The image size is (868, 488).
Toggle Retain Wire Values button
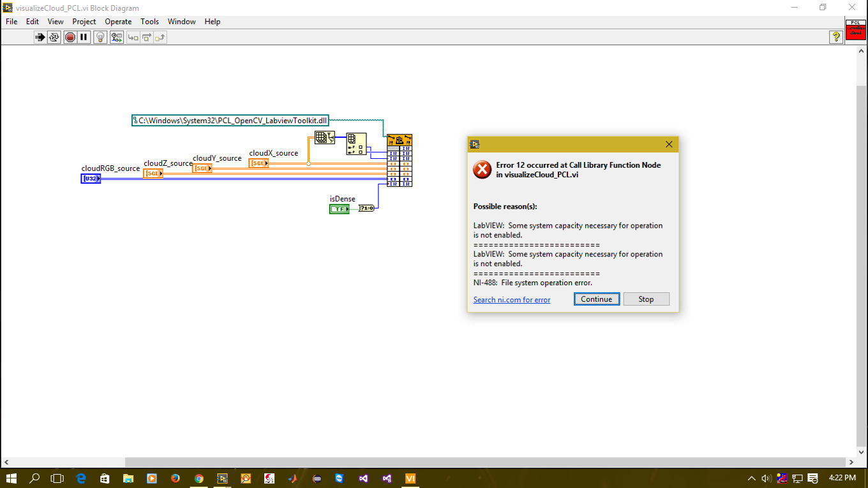(117, 38)
